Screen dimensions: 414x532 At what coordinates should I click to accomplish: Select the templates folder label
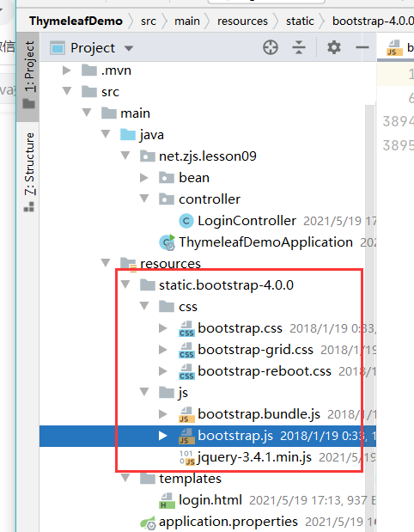coord(190,479)
